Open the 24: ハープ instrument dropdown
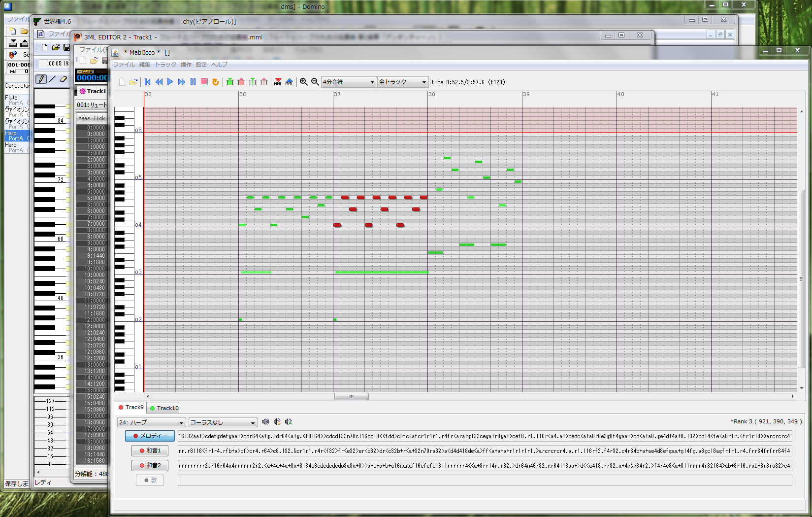This screenshot has width=812, height=517. point(152,422)
